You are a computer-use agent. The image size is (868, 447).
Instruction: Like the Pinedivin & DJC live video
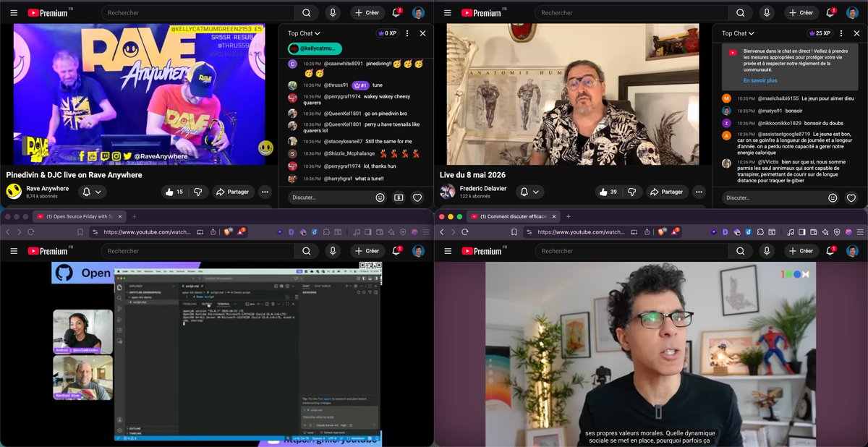pos(174,192)
